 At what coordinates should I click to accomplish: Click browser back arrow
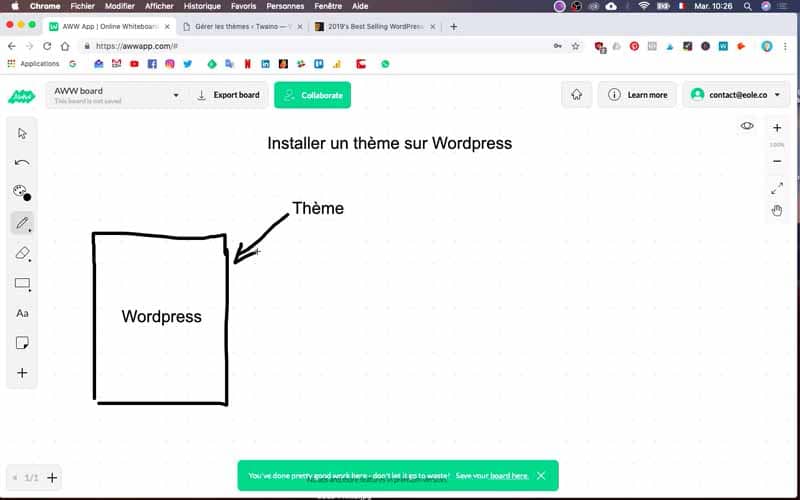point(12,46)
